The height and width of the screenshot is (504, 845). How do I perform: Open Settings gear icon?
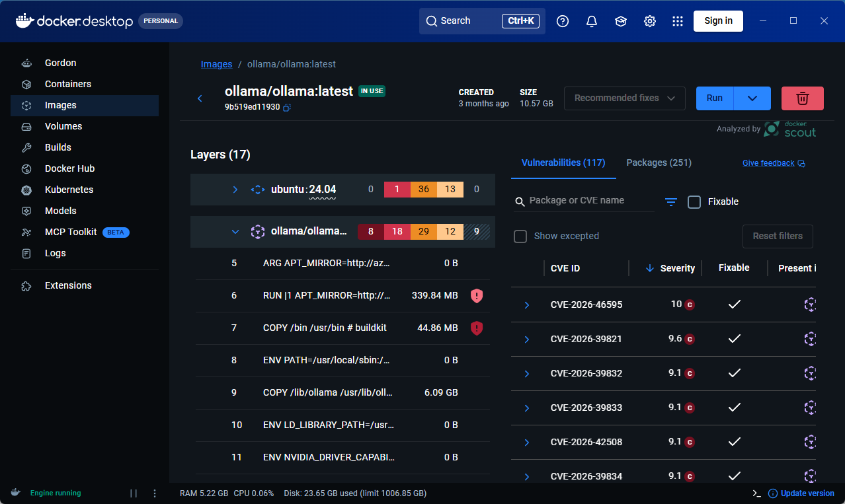coord(650,21)
